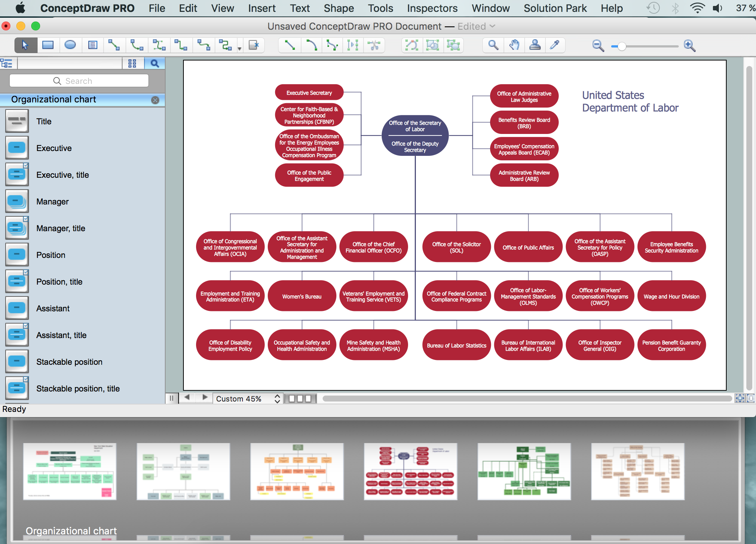Select the oval/ellipse shape tool
756x544 pixels.
tap(70, 46)
